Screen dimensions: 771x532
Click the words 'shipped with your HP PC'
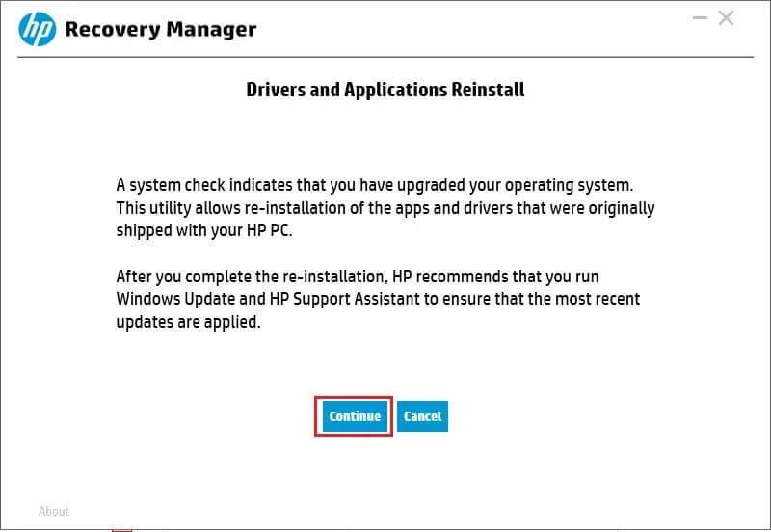tap(203, 230)
